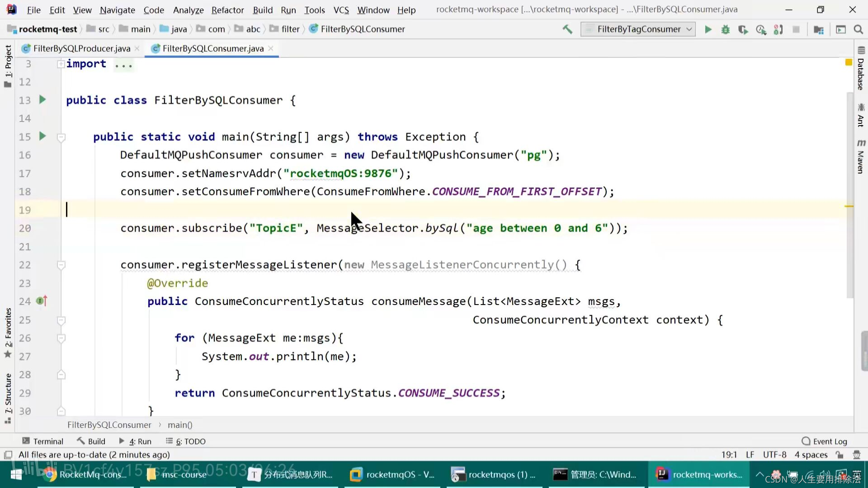Screen dimensions: 868x488
Task: Click run gutter icon beside class line 13
Action: 42,99
